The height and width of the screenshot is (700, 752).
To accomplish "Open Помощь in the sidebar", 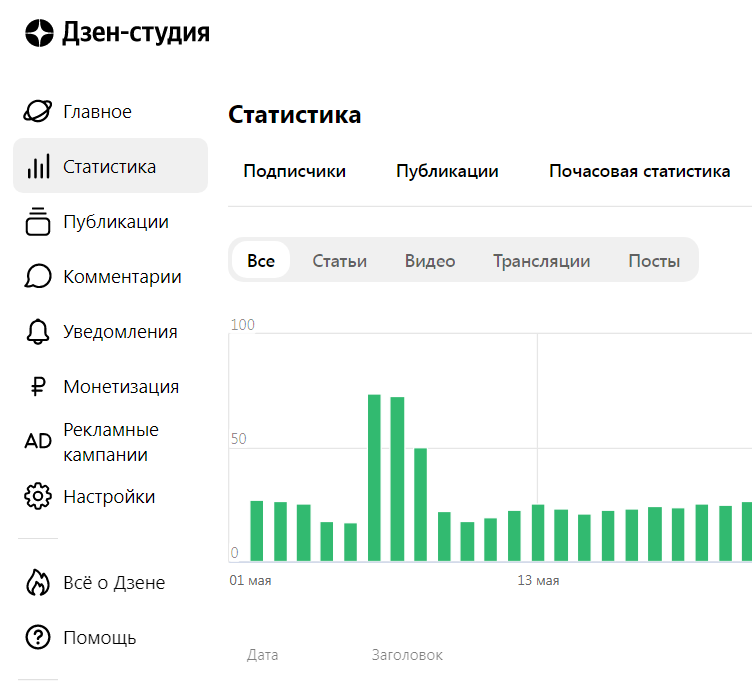I will 100,638.
